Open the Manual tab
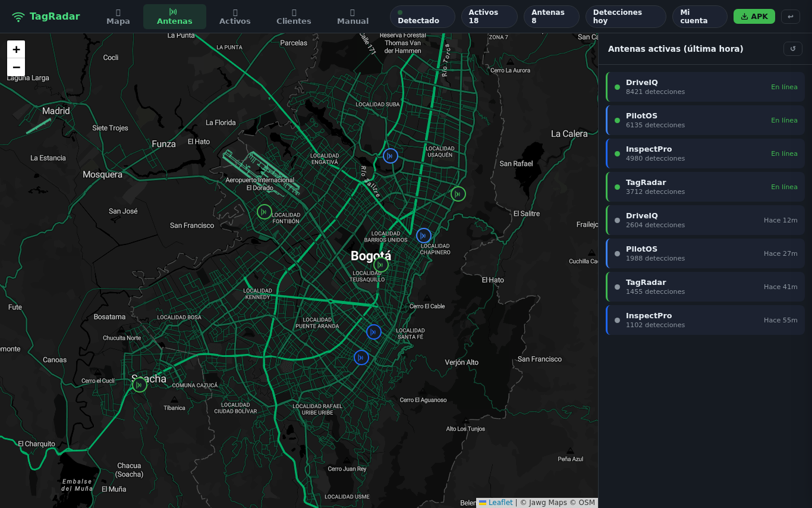Image resolution: width=812 pixels, height=508 pixels. coord(353,17)
